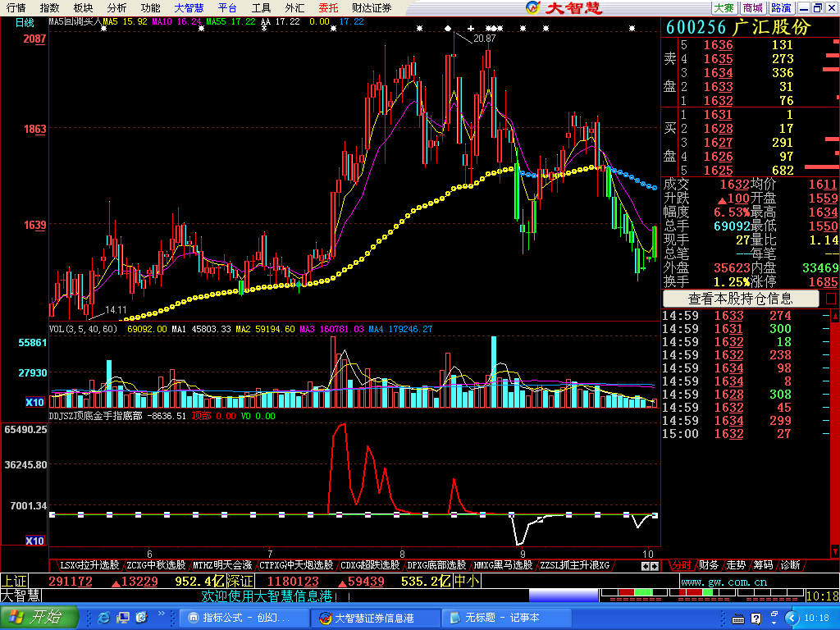
Task: Open the 指数 menu
Action: click(x=49, y=7)
